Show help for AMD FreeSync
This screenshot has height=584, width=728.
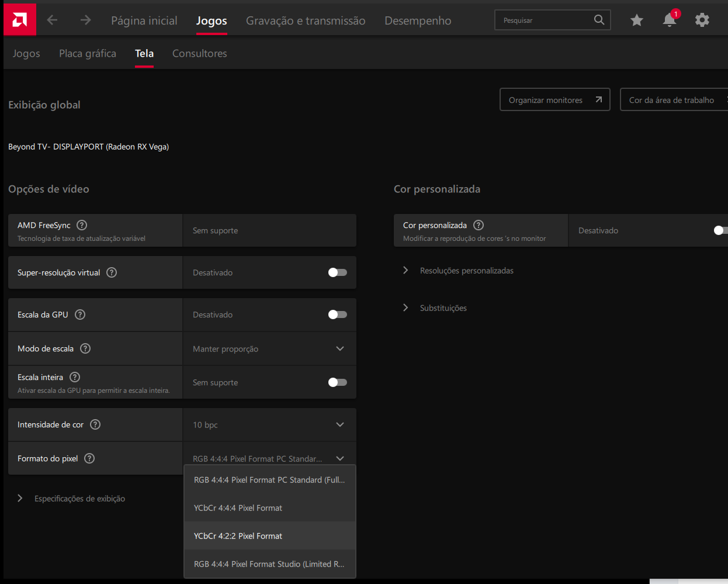pyautogui.click(x=82, y=225)
